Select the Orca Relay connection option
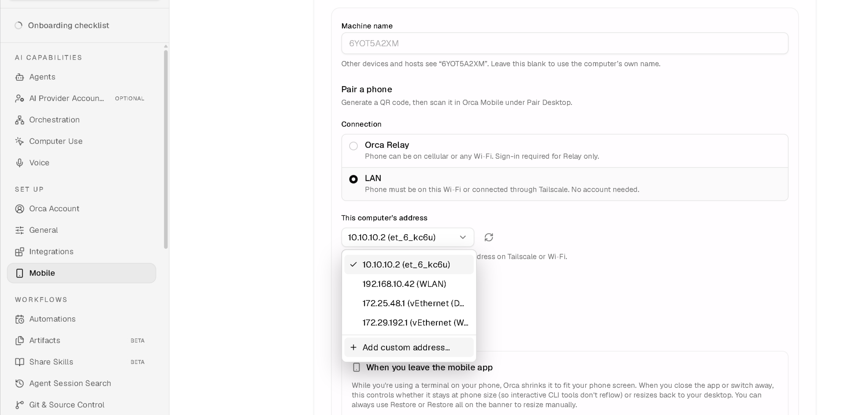The width and height of the screenshot is (868, 415). click(565, 151)
